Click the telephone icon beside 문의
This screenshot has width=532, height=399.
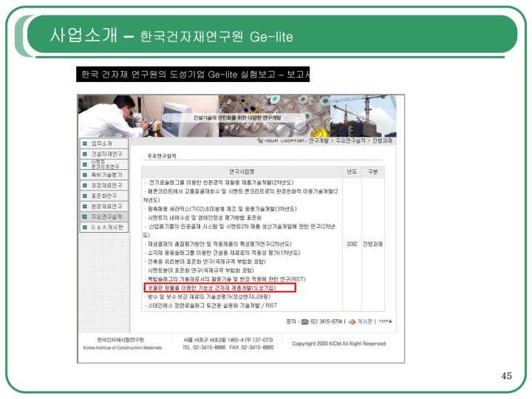(x=304, y=321)
